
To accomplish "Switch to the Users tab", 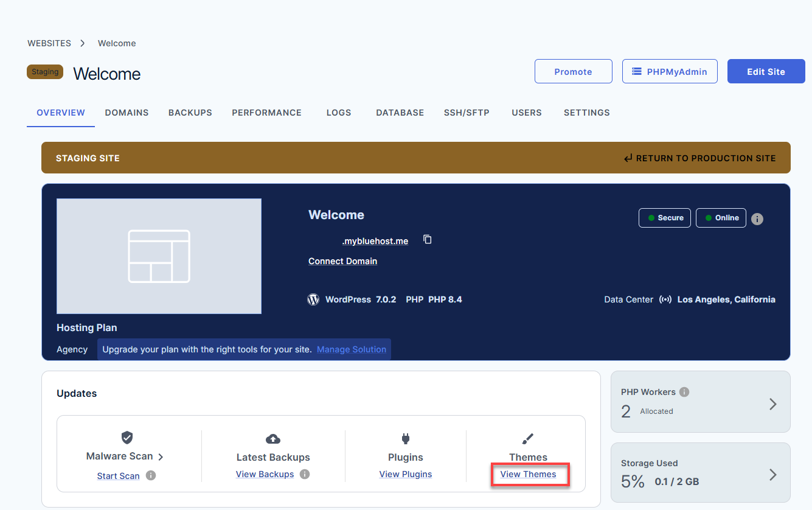I will [x=527, y=113].
